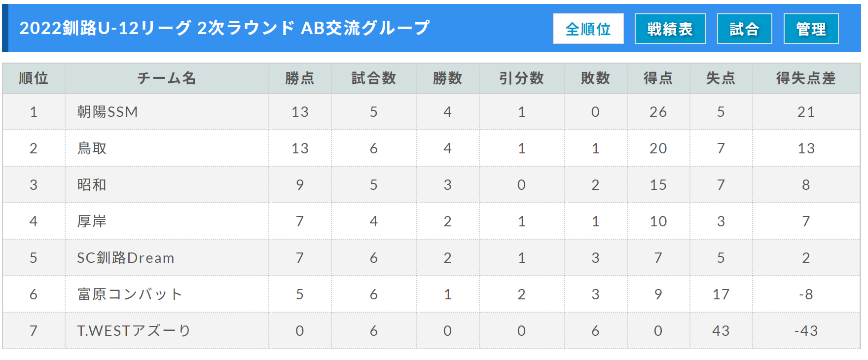Select team 富原コンバット

pyautogui.click(x=130, y=294)
